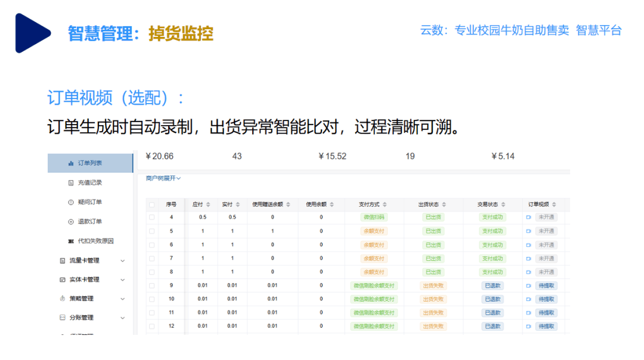Click the sort icon next to 出货状态
Image resolution: width=644 pixels, height=360 pixels.
(444, 204)
